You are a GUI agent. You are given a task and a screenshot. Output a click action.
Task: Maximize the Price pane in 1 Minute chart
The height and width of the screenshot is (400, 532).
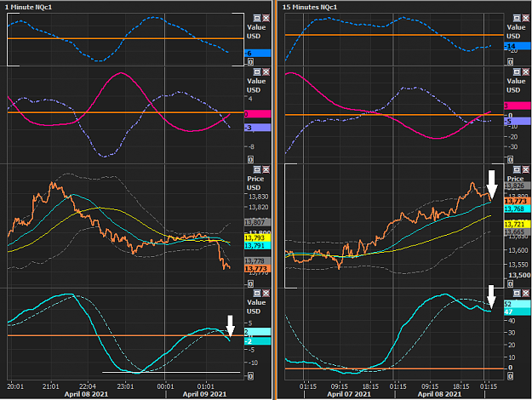coord(257,169)
